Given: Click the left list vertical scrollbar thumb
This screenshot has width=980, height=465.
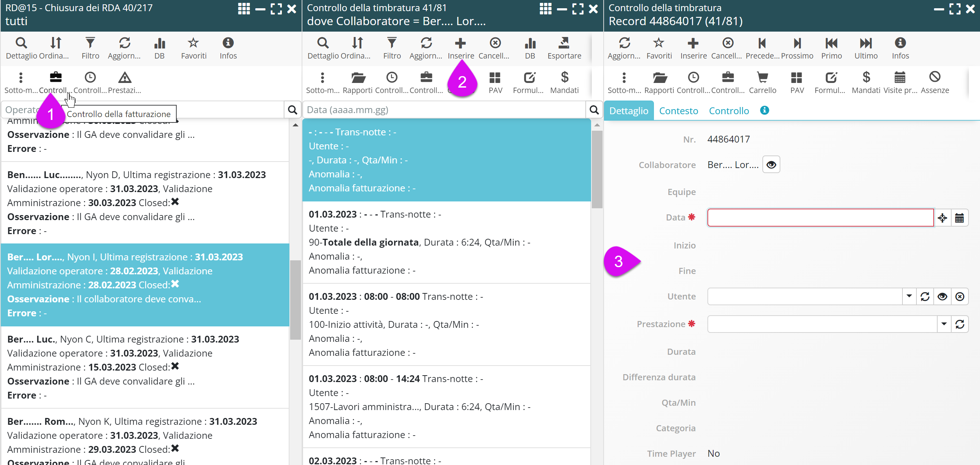Looking at the screenshot, I should 295,299.
